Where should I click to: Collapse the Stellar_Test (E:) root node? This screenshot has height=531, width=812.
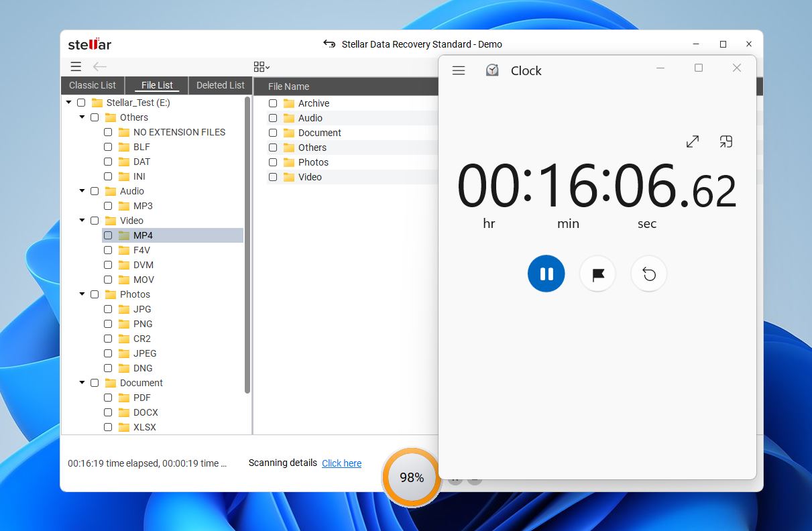(69, 103)
